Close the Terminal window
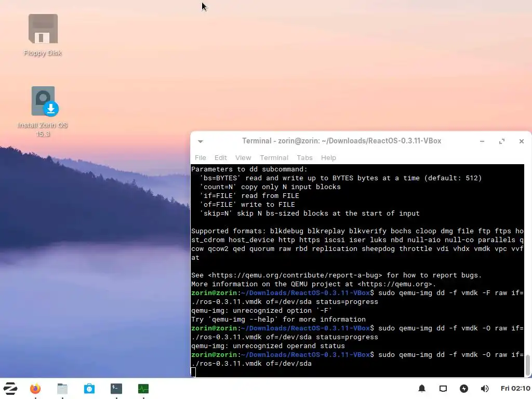 pyautogui.click(x=522, y=141)
